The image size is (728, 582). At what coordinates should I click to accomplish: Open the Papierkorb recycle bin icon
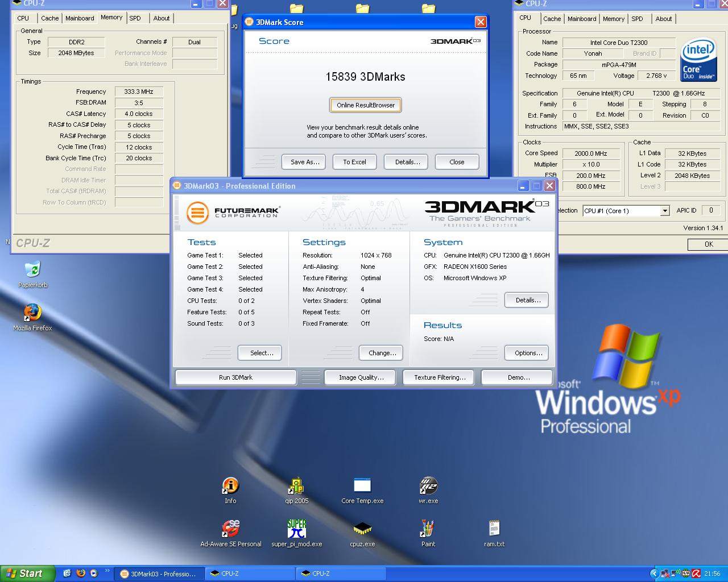pos(32,274)
